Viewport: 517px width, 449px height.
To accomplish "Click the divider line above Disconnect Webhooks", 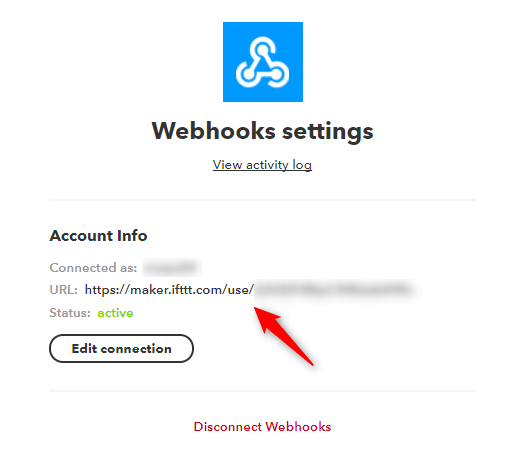I will pos(262,391).
